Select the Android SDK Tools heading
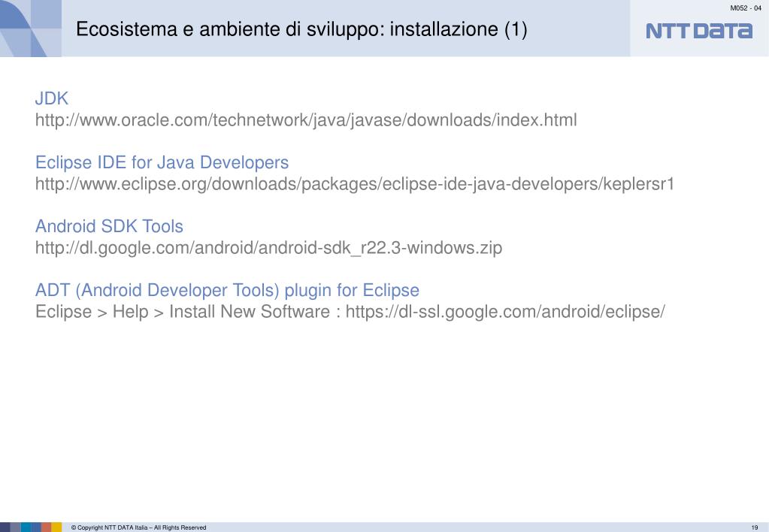 [x=109, y=226]
